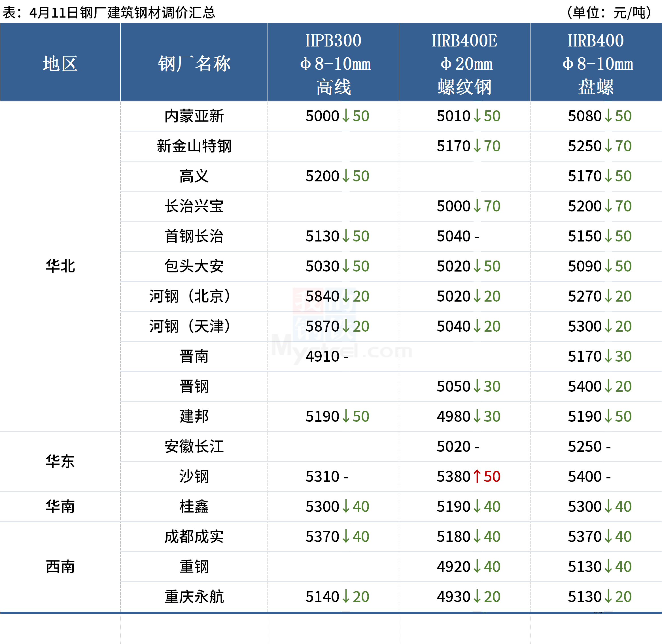
Task: Click the 首钢长治 mill name
Action: pyautogui.click(x=194, y=236)
